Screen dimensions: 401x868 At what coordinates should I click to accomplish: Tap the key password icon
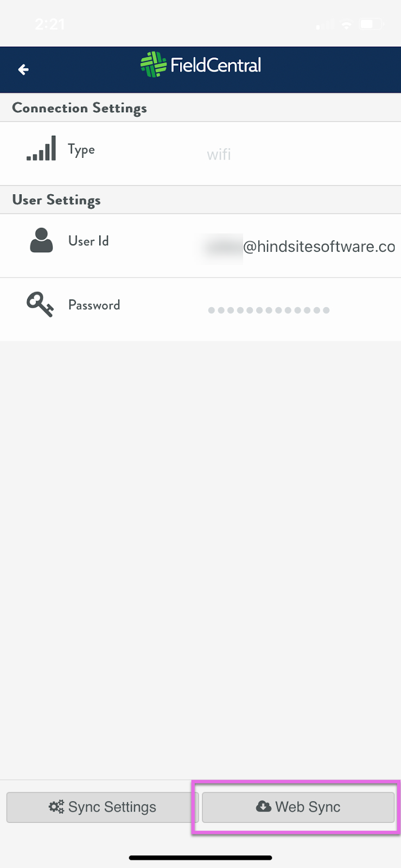tap(40, 304)
